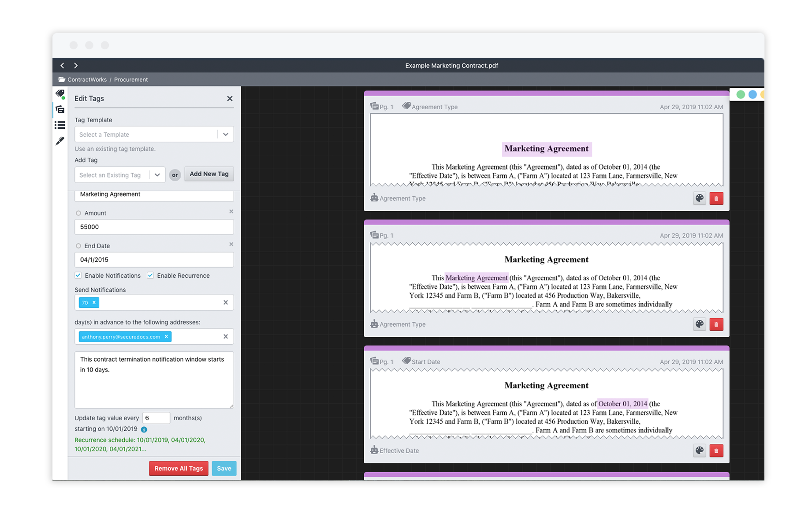Go forward with the right arrow

click(x=76, y=66)
